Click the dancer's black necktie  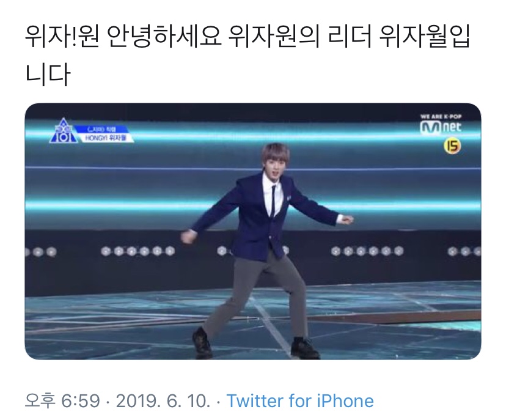coord(273,202)
